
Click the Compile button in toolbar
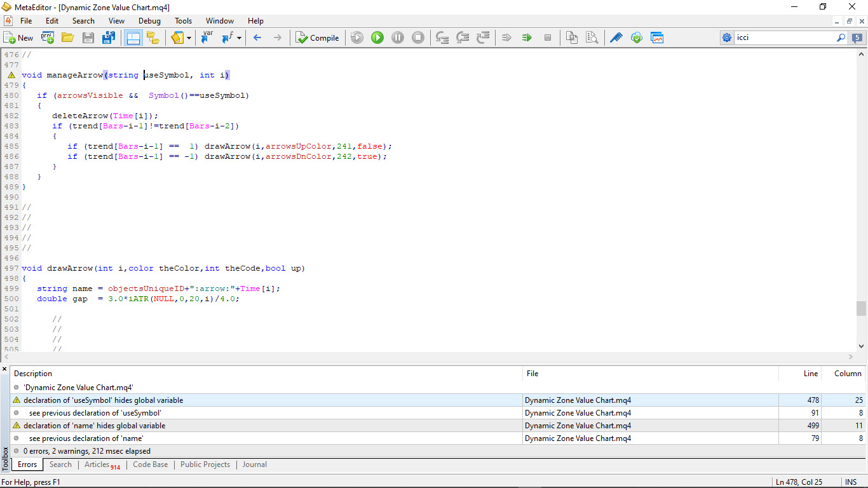tap(317, 38)
